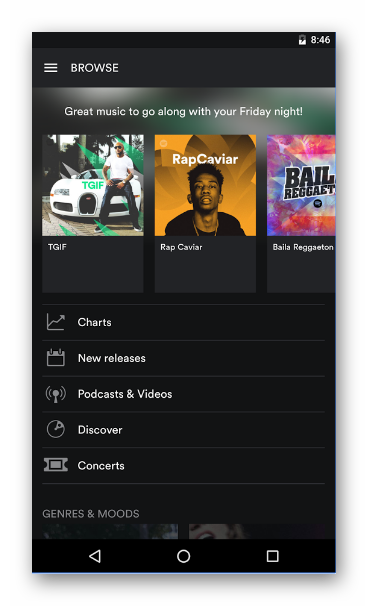Viewport: 368px width, 606px height.
Task: Open the Discover section
Action: pos(184,430)
